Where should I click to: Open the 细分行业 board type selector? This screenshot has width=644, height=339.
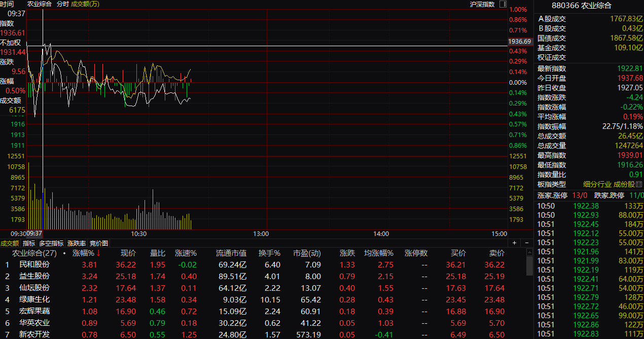click(597, 185)
